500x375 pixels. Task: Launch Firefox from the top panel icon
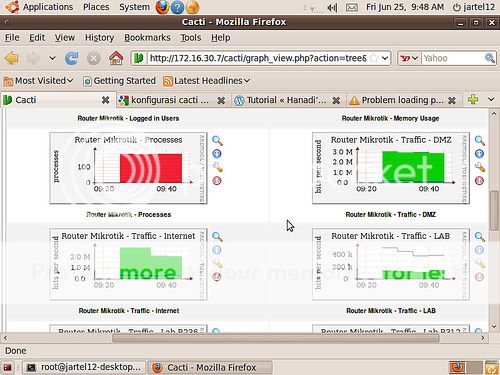click(162, 7)
